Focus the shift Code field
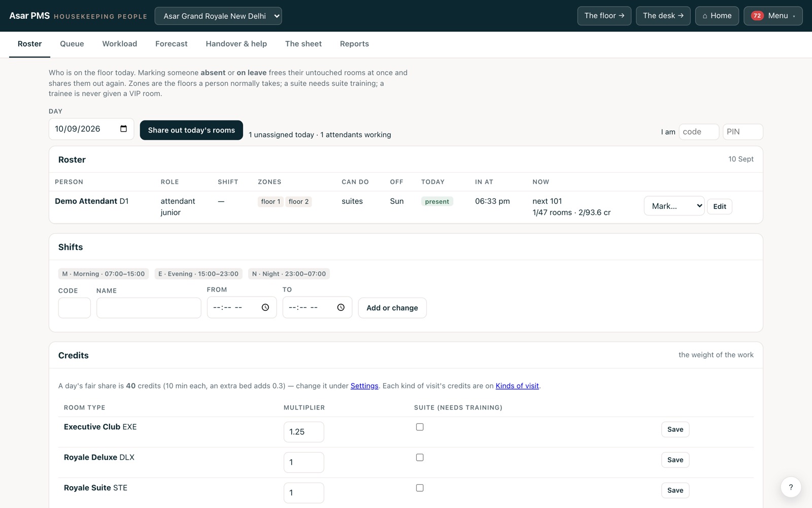 click(75, 308)
